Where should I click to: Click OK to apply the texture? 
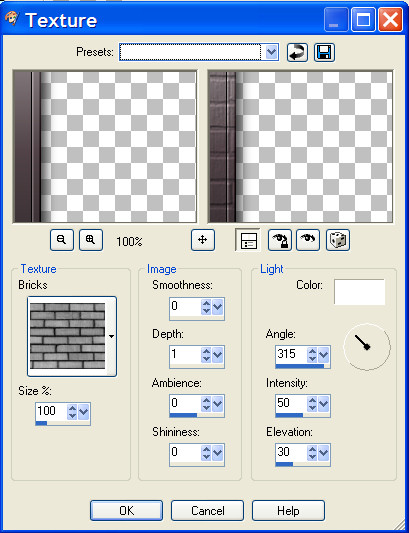point(126,511)
